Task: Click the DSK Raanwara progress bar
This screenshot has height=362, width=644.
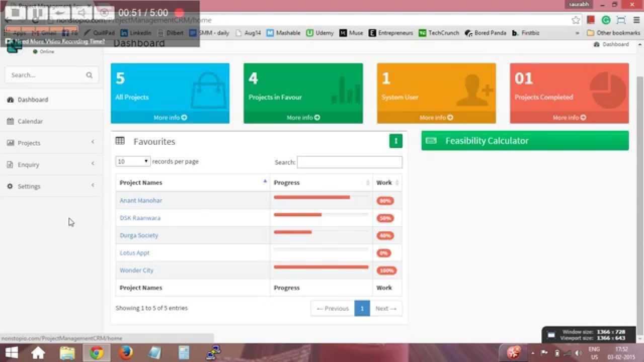Action: click(321, 215)
